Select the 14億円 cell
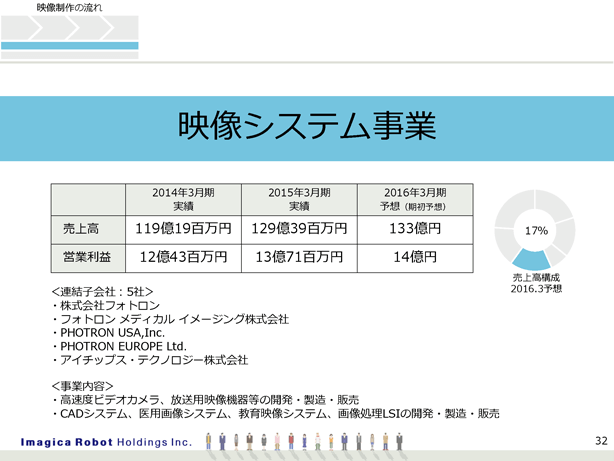Viewport: 614px width, 461px height. tap(415, 258)
